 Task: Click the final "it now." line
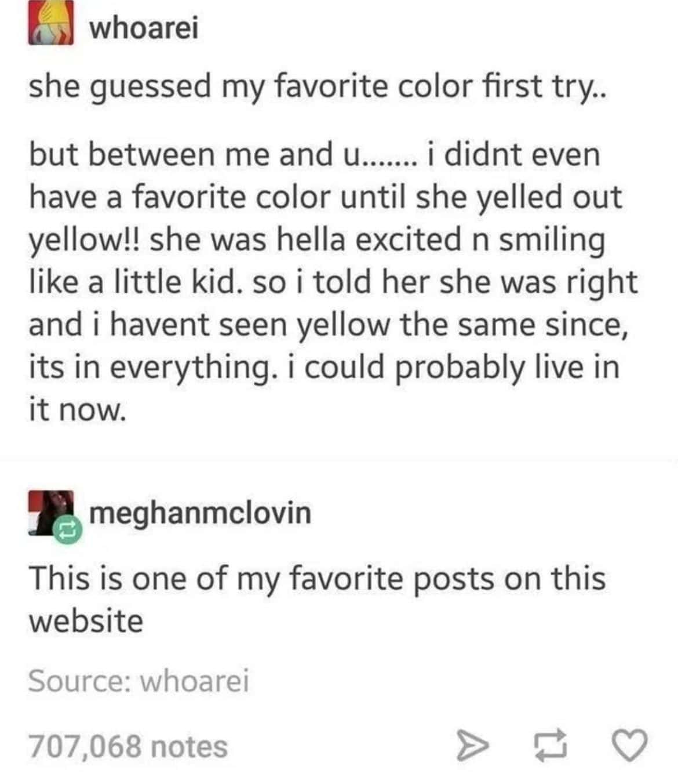(77, 411)
